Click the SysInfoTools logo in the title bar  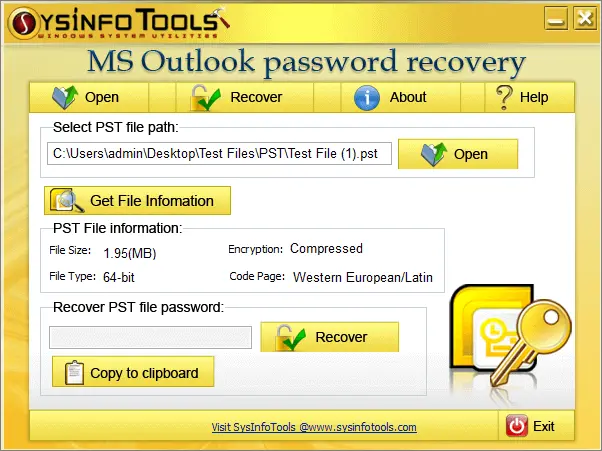pyautogui.click(x=118, y=23)
